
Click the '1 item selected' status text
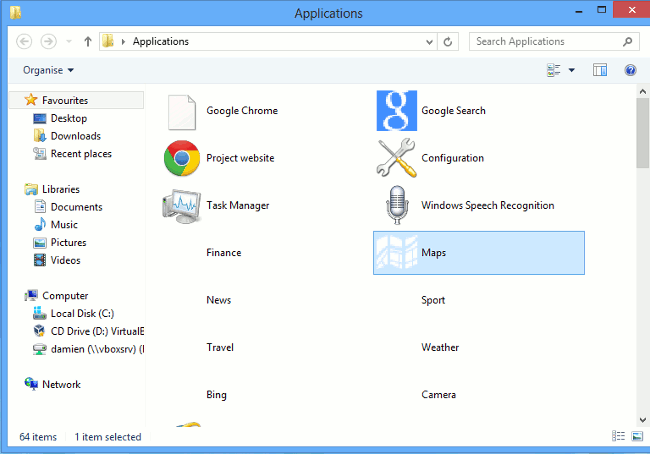(x=108, y=437)
